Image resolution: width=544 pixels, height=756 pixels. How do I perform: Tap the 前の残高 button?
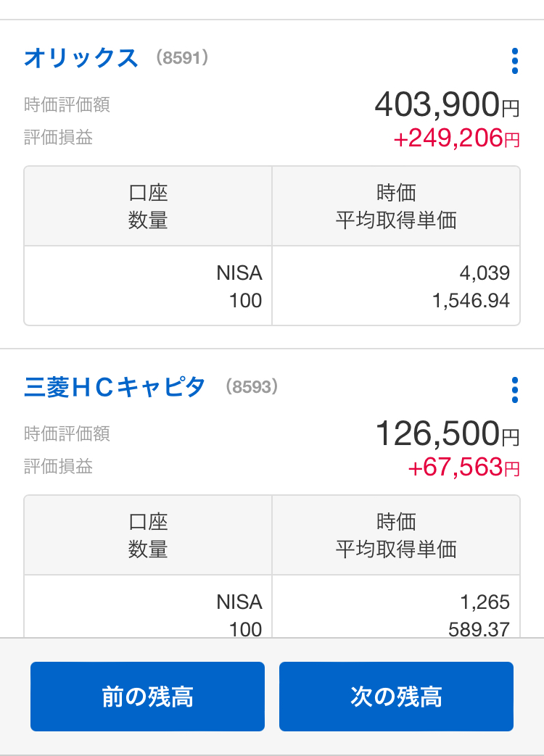147,697
